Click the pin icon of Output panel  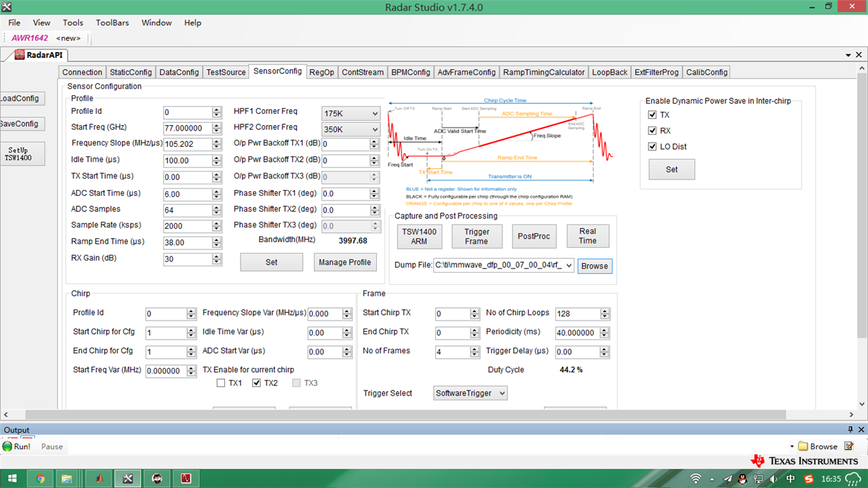pos(850,429)
